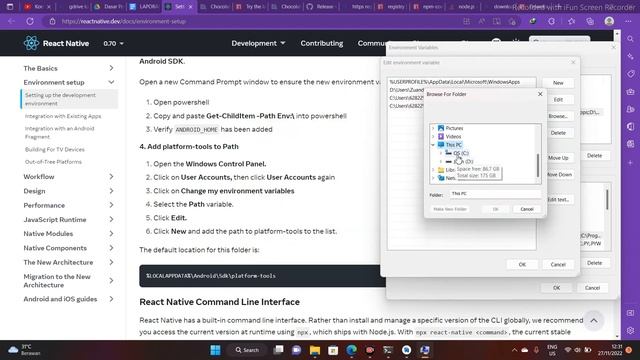Click the Outlook icon in the Edge sidebar
The width and height of the screenshot is (640, 360).
(x=631, y=144)
